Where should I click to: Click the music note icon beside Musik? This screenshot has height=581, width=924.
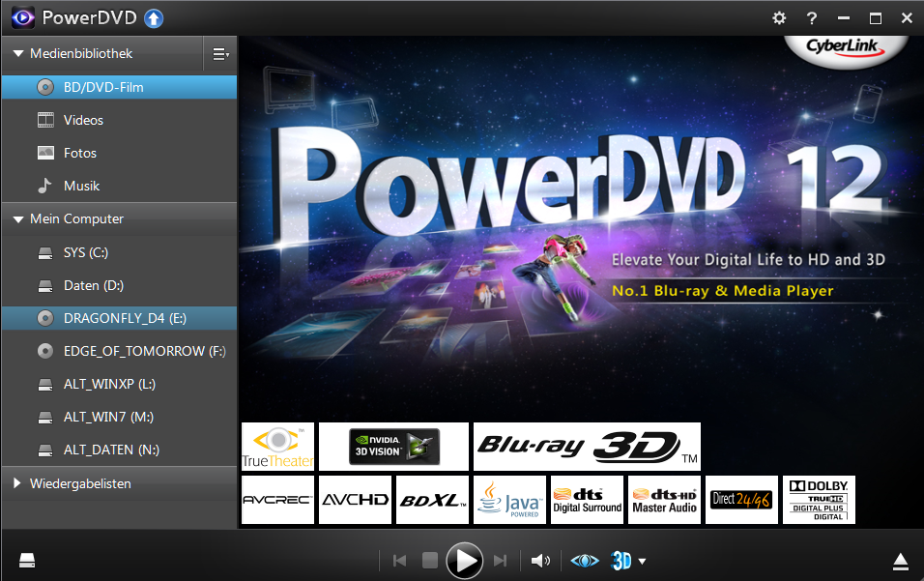coord(44,187)
